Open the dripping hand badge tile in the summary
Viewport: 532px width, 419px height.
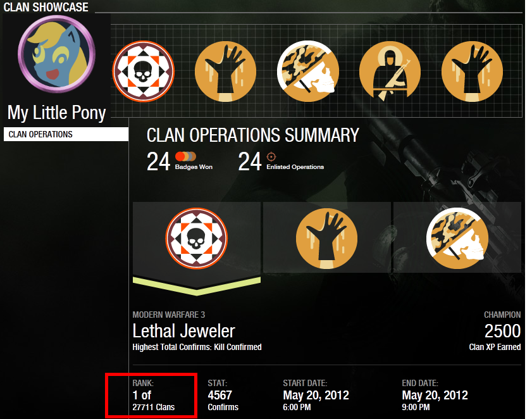[x=327, y=238]
